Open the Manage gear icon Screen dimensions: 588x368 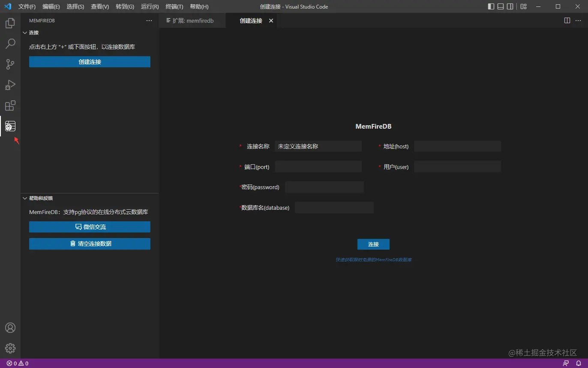click(10, 348)
